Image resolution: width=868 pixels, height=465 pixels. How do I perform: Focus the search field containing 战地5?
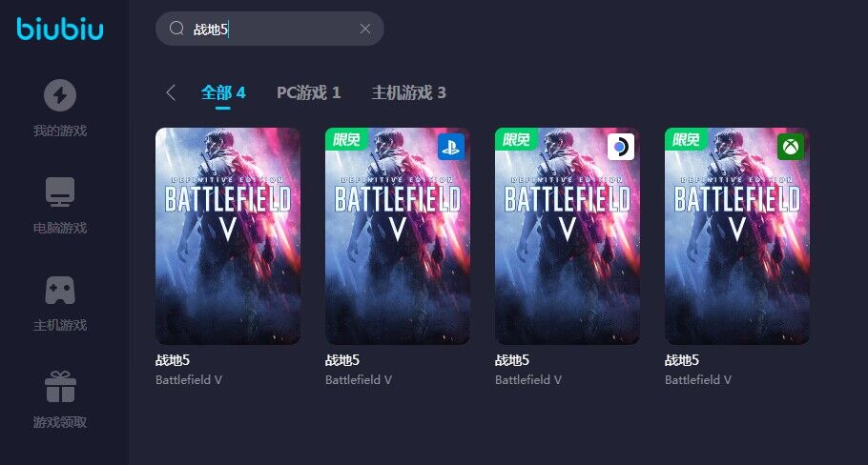click(270, 29)
